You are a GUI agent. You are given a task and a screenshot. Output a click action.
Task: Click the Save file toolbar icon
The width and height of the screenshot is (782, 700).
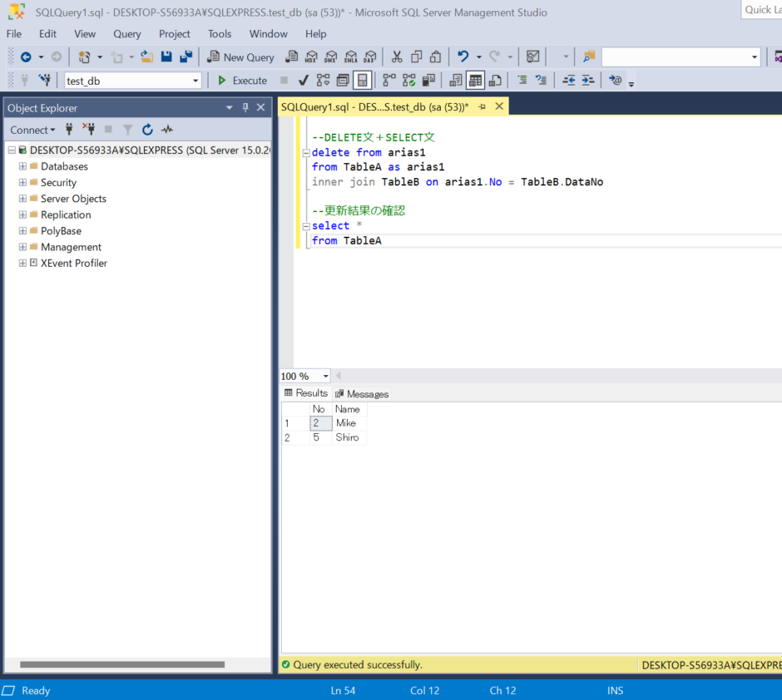point(166,57)
